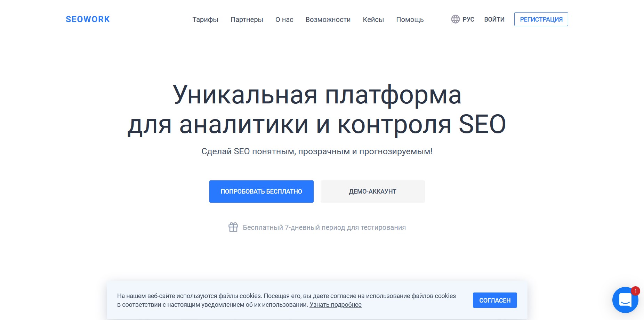Click ПОПРОБОВАТЬ БЕСПЛАТНО button
Screen dimensions: 644x320
point(261,192)
